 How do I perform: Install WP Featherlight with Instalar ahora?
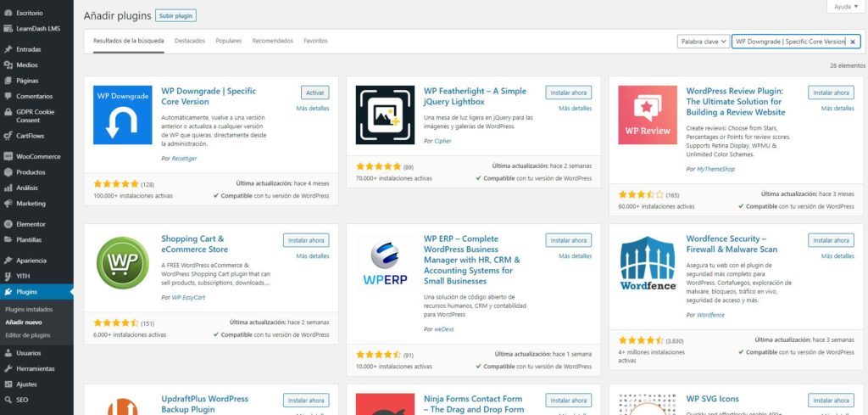pyautogui.click(x=569, y=93)
